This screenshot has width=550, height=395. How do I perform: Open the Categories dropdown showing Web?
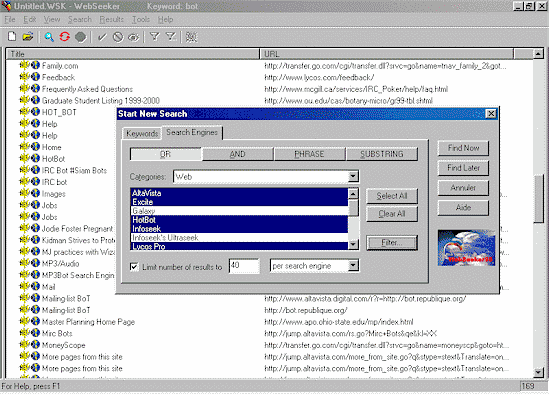353,176
